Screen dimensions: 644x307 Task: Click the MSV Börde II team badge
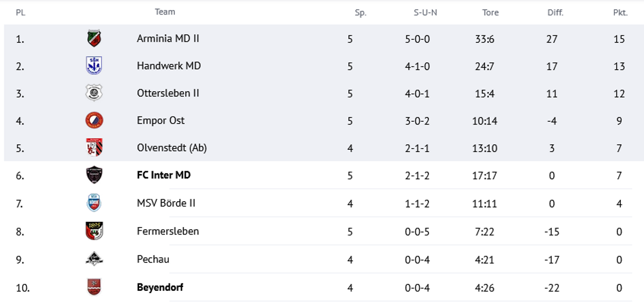tap(94, 203)
